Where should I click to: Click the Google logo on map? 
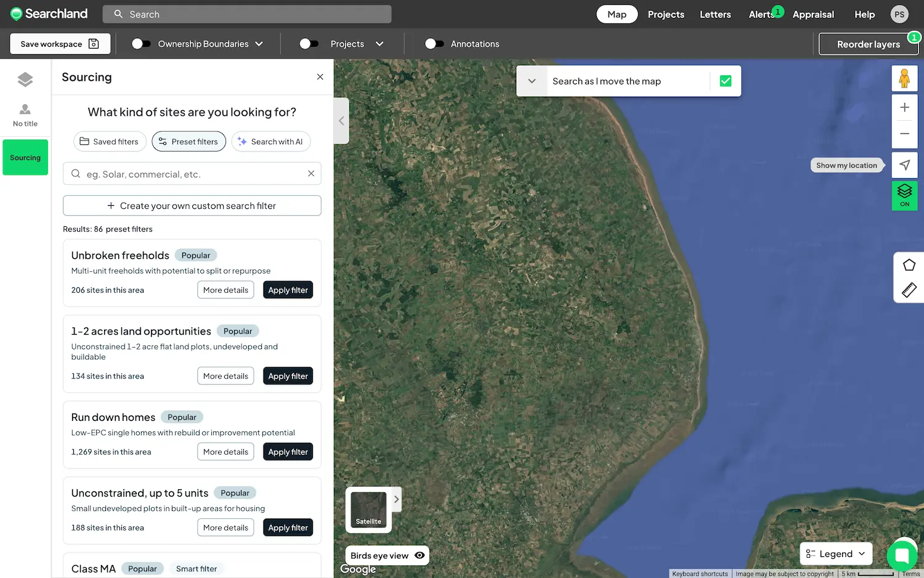pyautogui.click(x=358, y=569)
